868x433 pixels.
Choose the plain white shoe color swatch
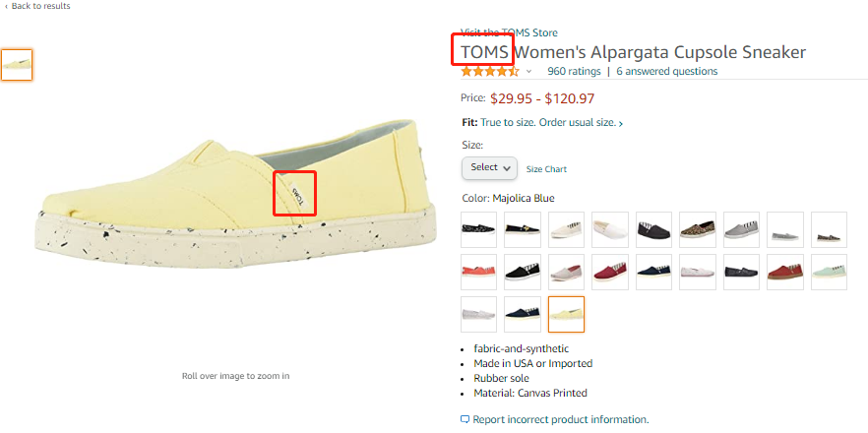coord(610,229)
